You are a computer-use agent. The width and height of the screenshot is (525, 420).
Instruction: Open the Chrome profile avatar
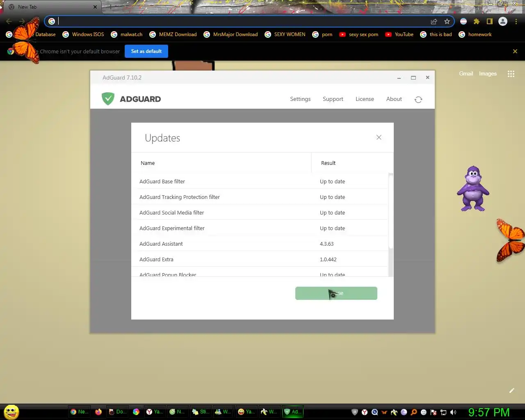pyautogui.click(x=503, y=21)
